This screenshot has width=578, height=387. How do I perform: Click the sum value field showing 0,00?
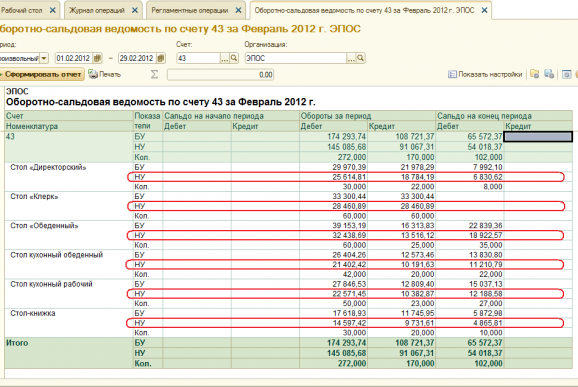click(220, 75)
